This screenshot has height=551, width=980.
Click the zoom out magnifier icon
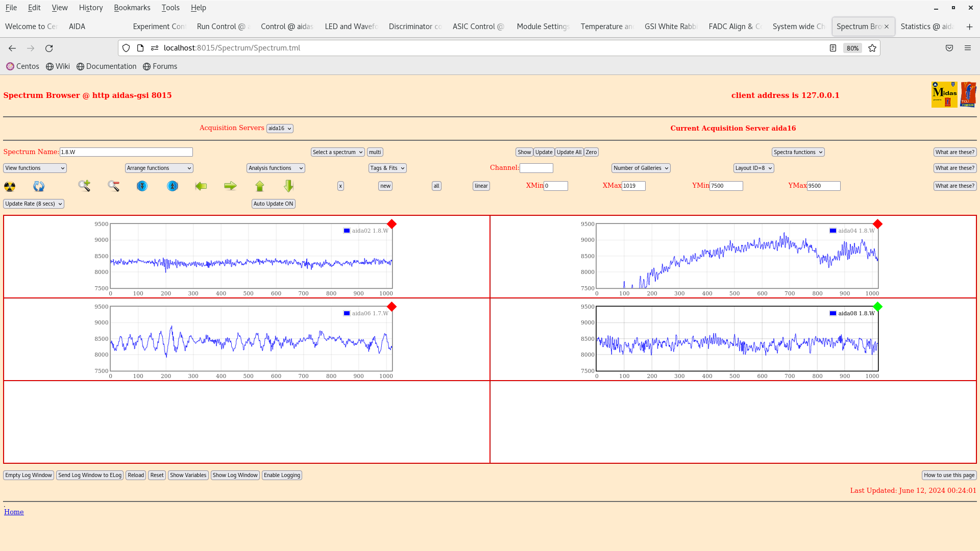[113, 186]
